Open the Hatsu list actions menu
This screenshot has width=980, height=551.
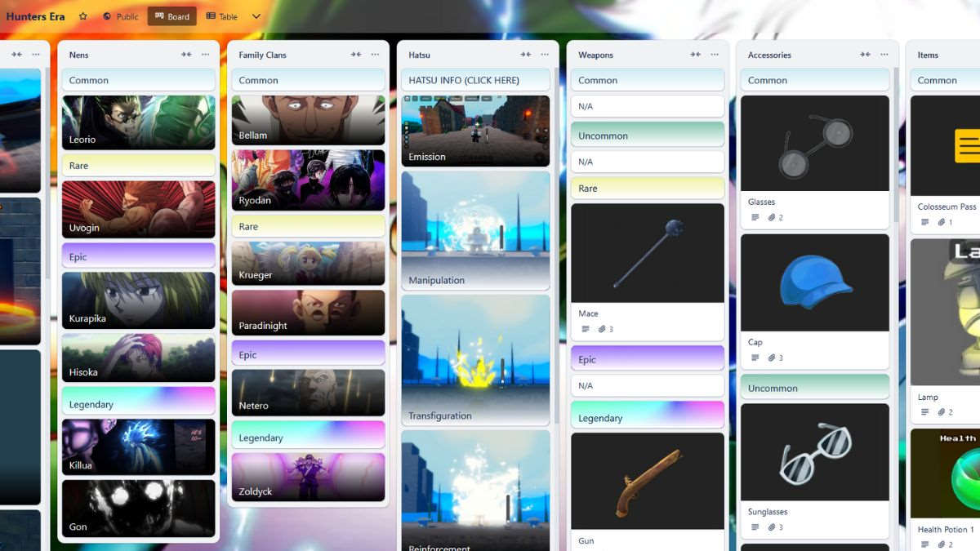pyautogui.click(x=545, y=55)
